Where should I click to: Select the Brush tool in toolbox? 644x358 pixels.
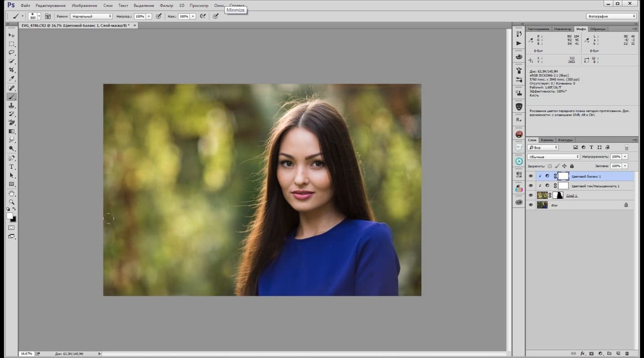click(x=12, y=97)
